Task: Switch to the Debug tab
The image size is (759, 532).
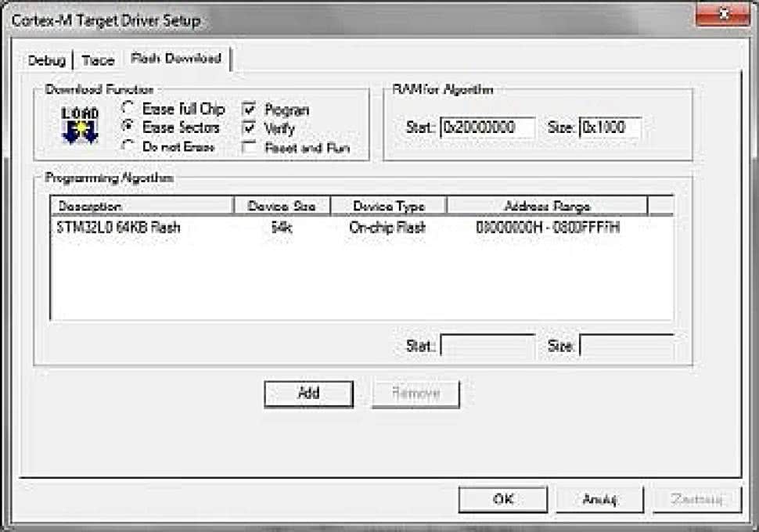Action: [x=46, y=60]
